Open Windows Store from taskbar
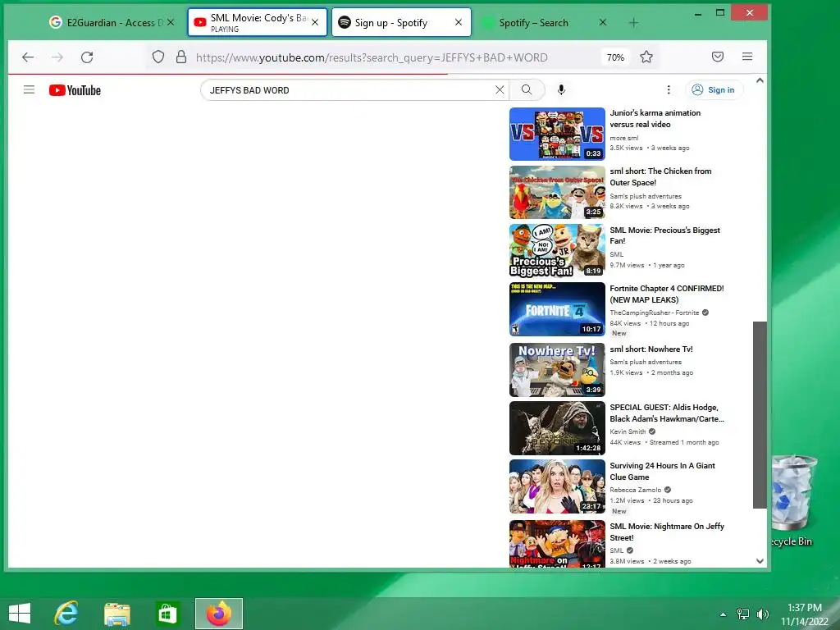This screenshot has height=630, width=840. tap(167, 614)
